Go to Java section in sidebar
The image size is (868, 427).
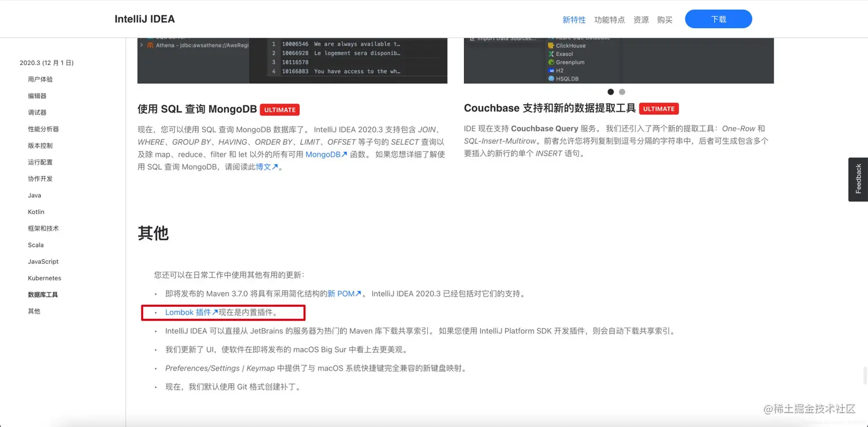click(x=34, y=195)
